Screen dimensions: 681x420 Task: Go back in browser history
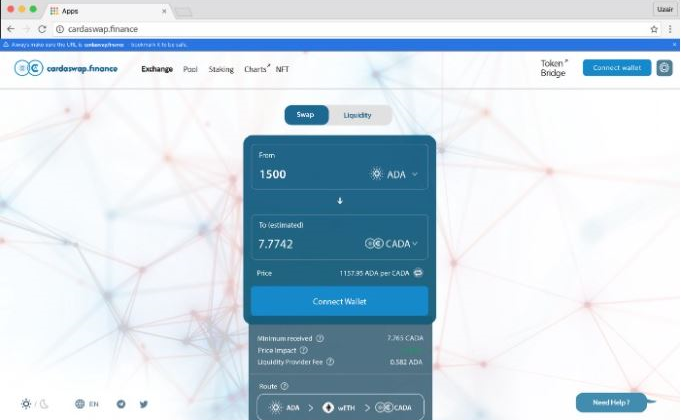[x=11, y=29]
